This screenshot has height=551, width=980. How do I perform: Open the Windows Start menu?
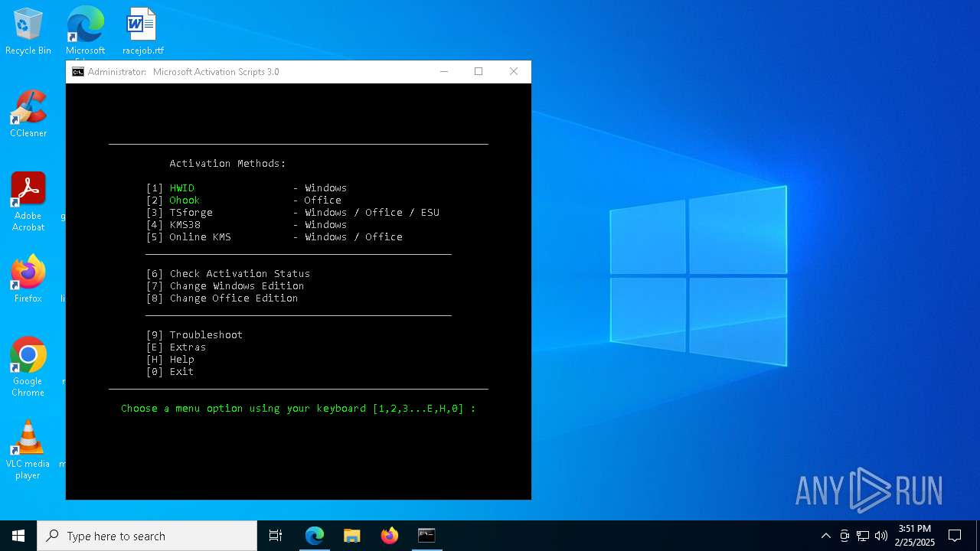pos(18,536)
